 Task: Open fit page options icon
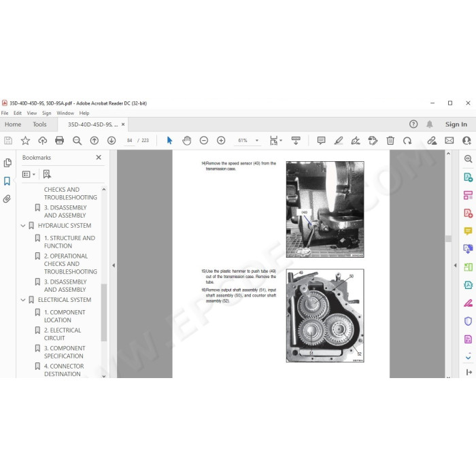pos(275,141)
